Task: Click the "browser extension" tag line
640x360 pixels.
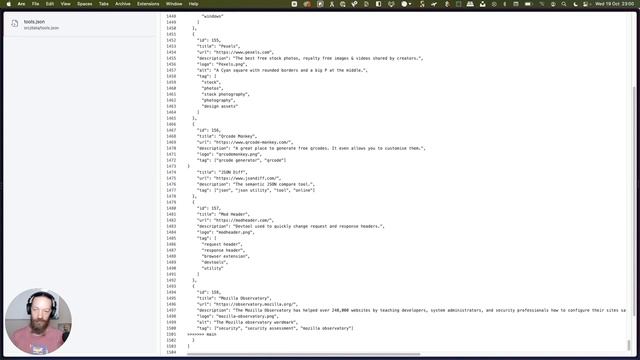Action: coord(226,256)
